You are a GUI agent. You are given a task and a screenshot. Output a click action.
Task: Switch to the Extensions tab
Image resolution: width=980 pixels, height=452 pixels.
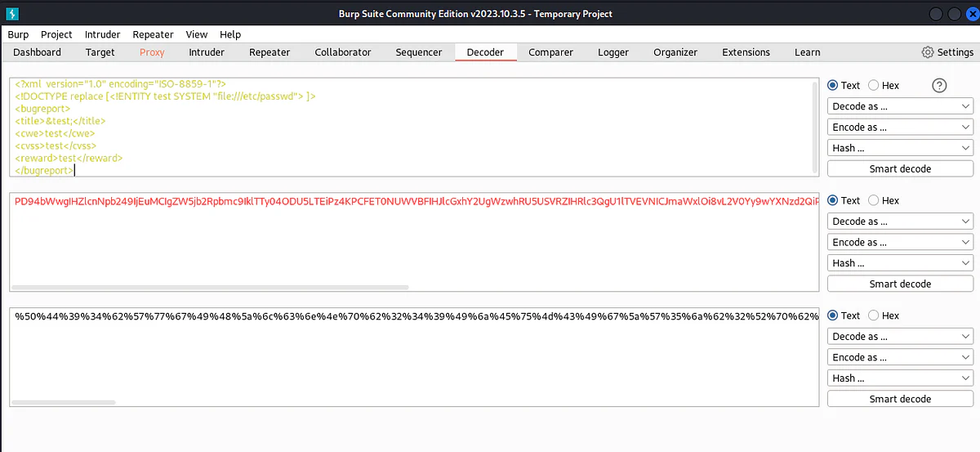(746, 52)
